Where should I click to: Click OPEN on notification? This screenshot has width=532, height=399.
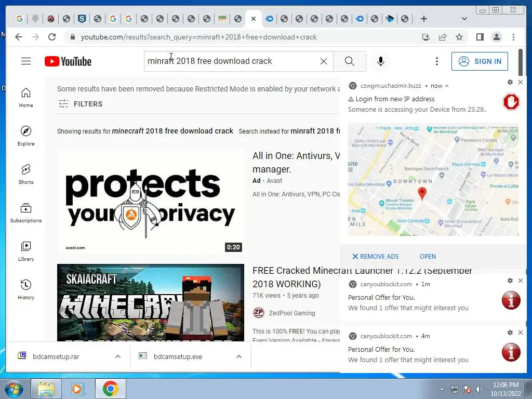pyautogui.click(x=428, y=257)
